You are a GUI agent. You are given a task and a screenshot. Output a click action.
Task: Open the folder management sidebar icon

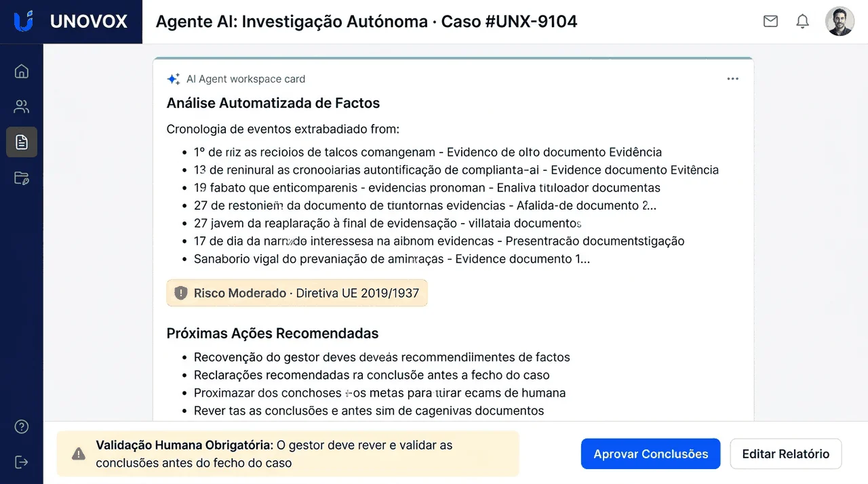22,178
